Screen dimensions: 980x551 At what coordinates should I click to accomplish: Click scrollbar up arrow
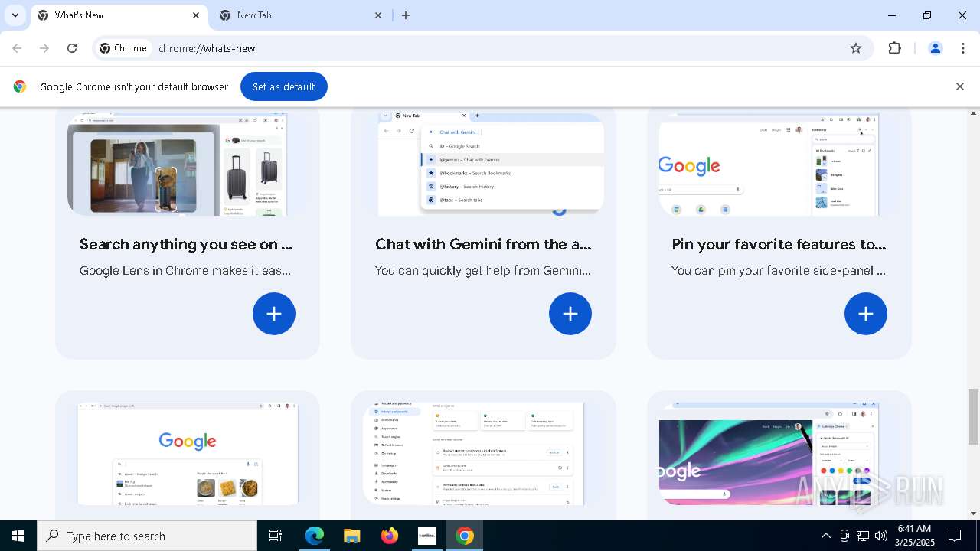tap(973, 113)
